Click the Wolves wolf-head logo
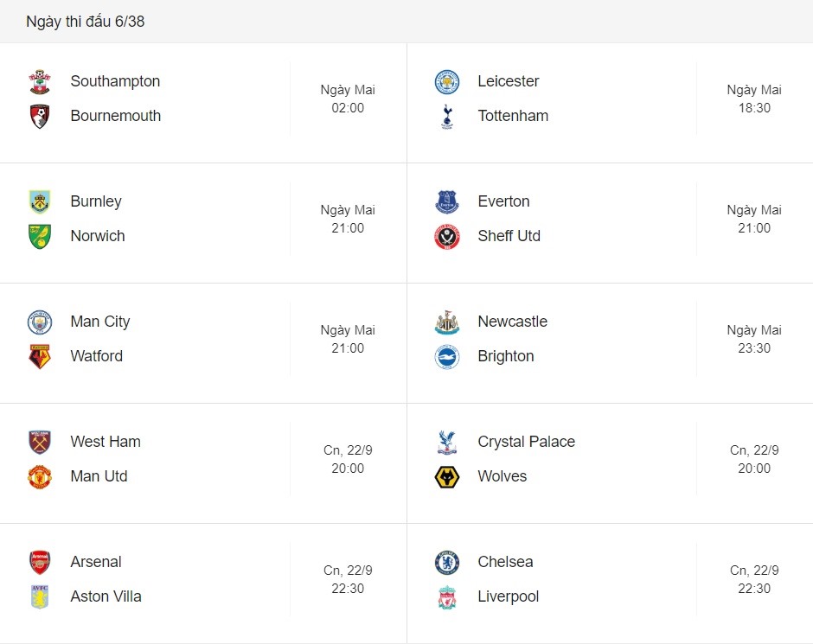The image size is (813, 644). pyautogui.click(x=447, y=476)
